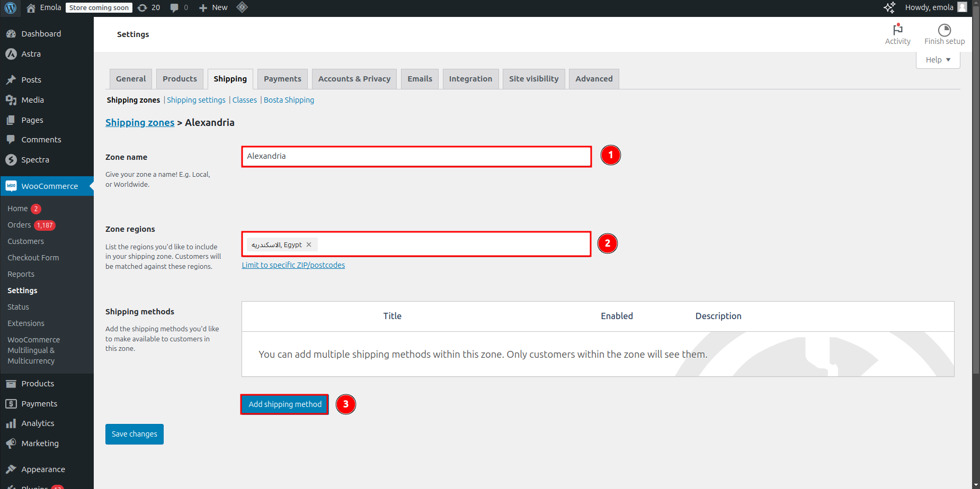Open WooCommerce Home submenu item
Viewport: 980px width, 489px height.
click(x=17, y=209)
